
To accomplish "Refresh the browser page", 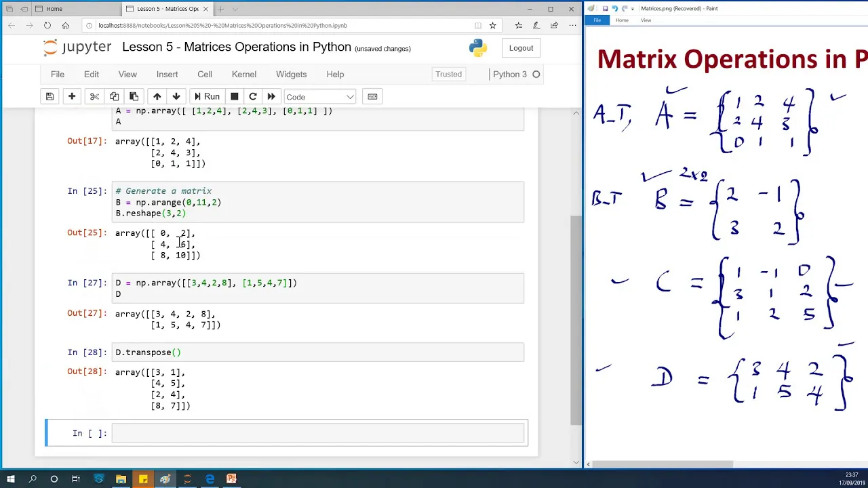I will [47, 25].
